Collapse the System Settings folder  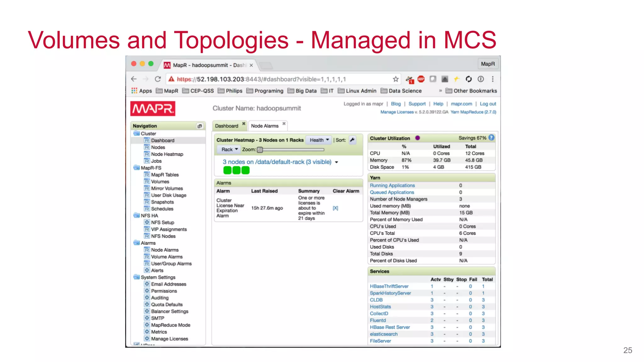point(137,277)
